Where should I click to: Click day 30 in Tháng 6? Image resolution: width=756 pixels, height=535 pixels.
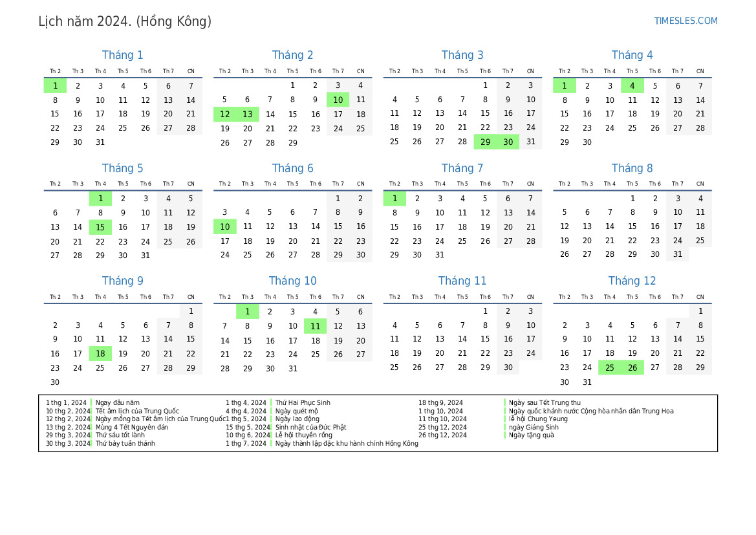[361, 255]
